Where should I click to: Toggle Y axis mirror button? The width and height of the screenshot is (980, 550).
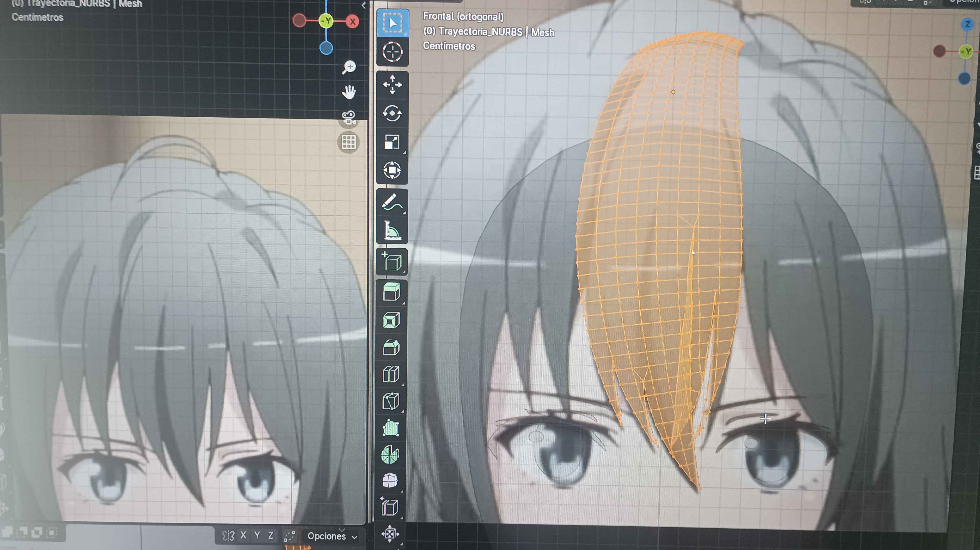(x=257, y=536)
